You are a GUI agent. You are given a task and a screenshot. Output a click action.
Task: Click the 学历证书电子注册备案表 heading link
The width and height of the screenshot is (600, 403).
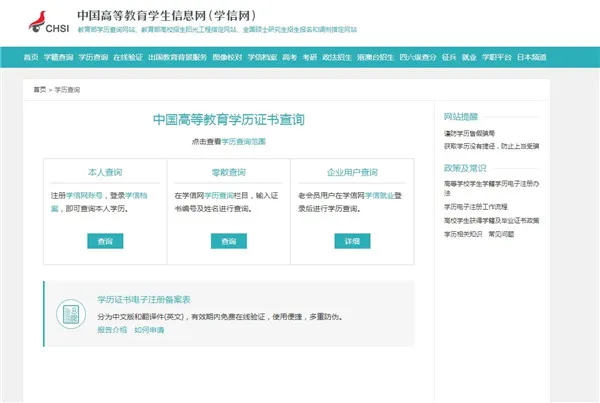coord(144,299)
